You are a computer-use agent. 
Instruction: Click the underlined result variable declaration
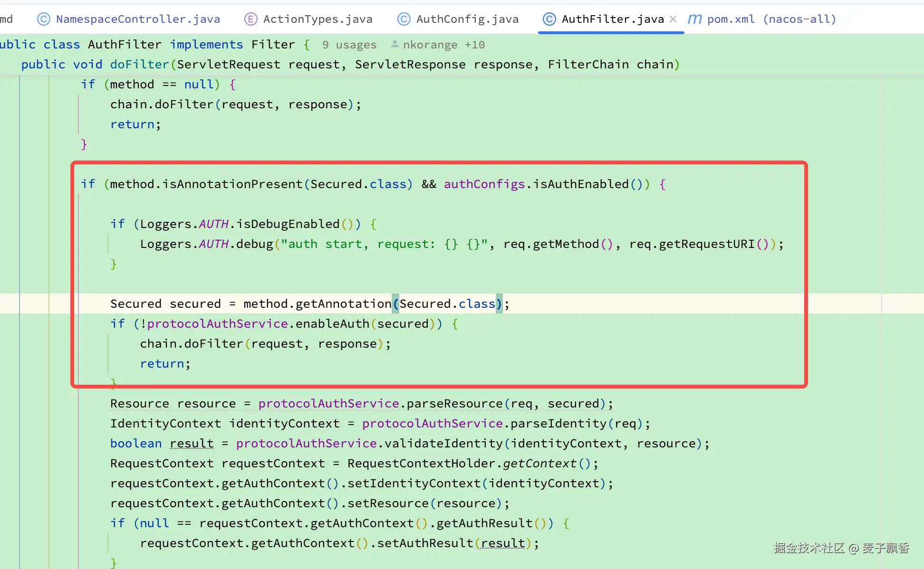point(192,443)
